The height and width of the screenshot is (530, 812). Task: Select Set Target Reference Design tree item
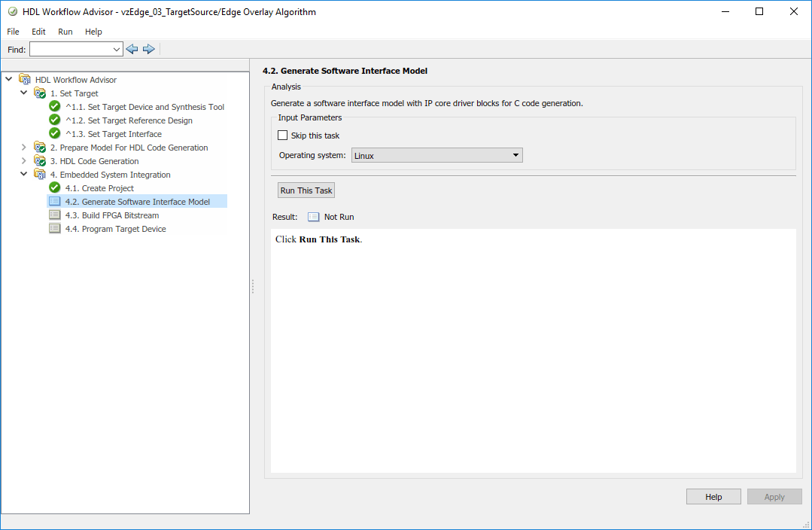tap(140, 120)
